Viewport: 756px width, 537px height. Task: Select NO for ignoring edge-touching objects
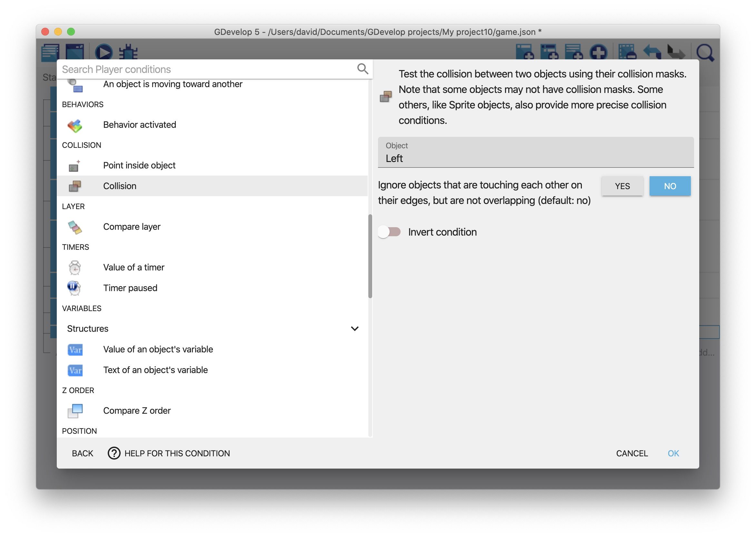tap(670, 186)
